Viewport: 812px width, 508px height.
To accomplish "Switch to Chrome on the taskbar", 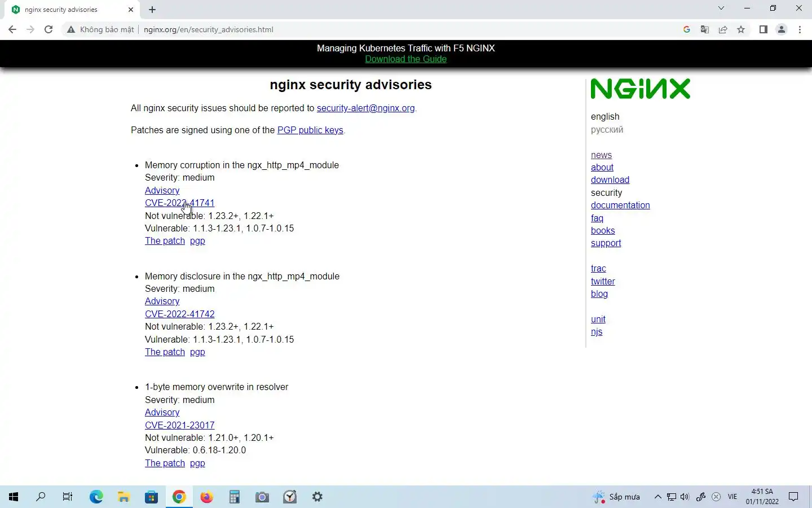I will [x=179, y=497].
